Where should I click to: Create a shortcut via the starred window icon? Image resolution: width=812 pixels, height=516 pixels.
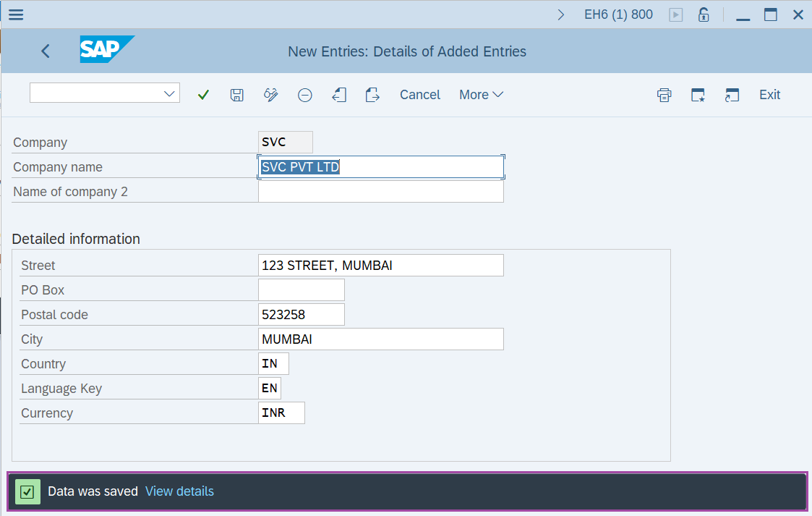[698, 94]
